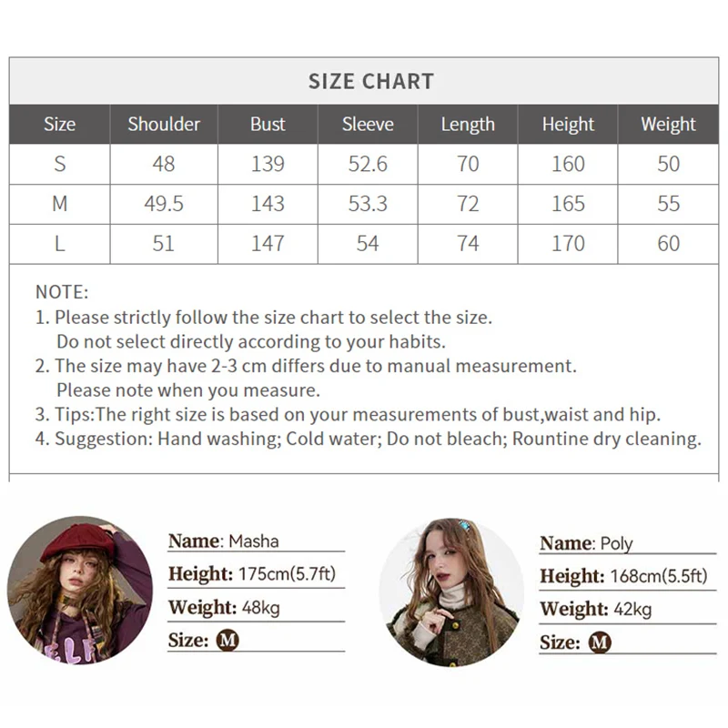Click the 139 bust value for size S
This screenshot has height=728, width=728.
[268, 165]
